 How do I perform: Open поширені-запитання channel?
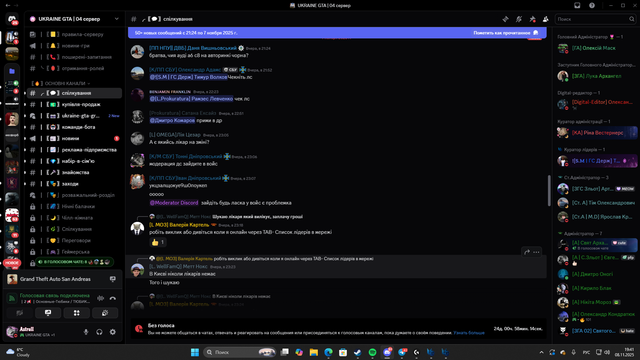pos(73,57)
